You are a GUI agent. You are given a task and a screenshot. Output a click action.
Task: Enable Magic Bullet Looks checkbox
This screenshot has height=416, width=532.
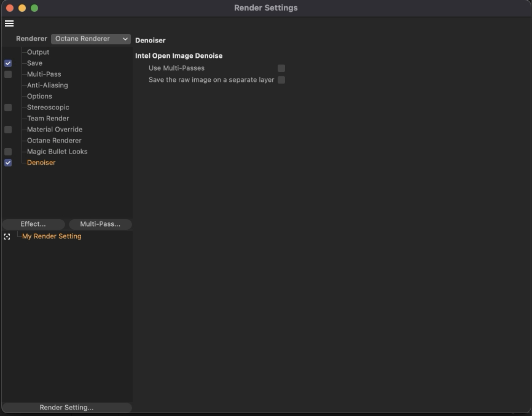point(8,151)
